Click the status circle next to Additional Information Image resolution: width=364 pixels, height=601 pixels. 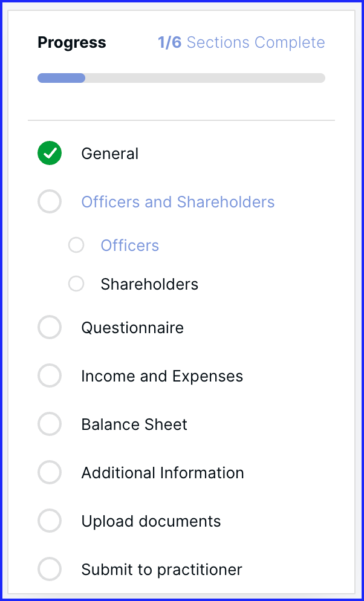pos(50,473)
